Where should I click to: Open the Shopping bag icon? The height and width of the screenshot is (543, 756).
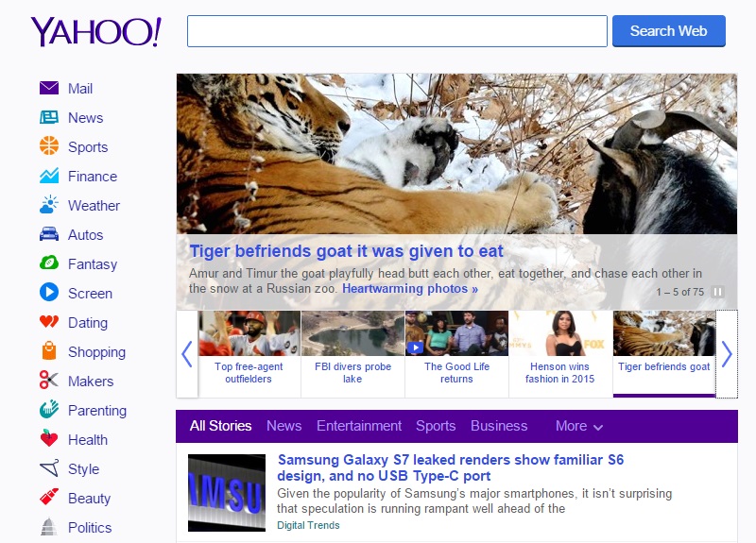[49, 350]
